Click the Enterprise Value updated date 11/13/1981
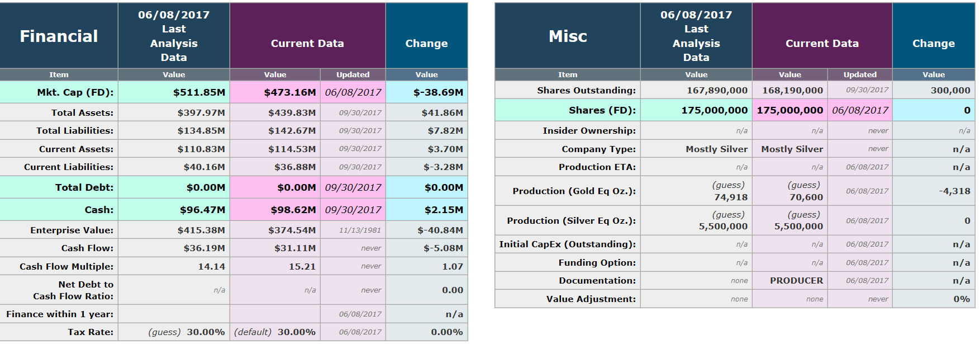 pos(360,230)
